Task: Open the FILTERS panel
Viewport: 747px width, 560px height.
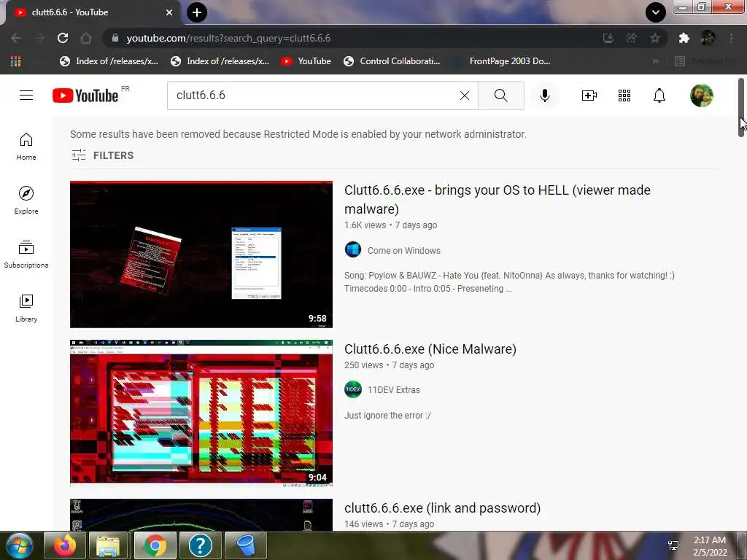Action: coord(102,155)
